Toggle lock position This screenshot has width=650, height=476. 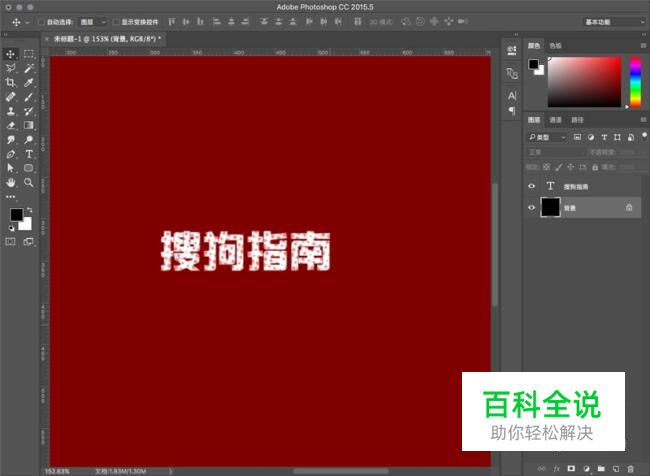pos(571,167)
